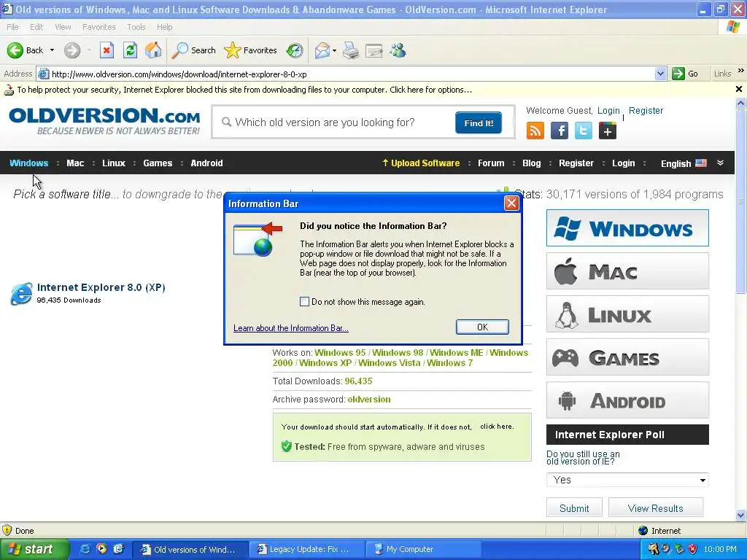Click the vertical scrollbar down arrow
This screenshot has width=747, height=560.
pos(740,515)
